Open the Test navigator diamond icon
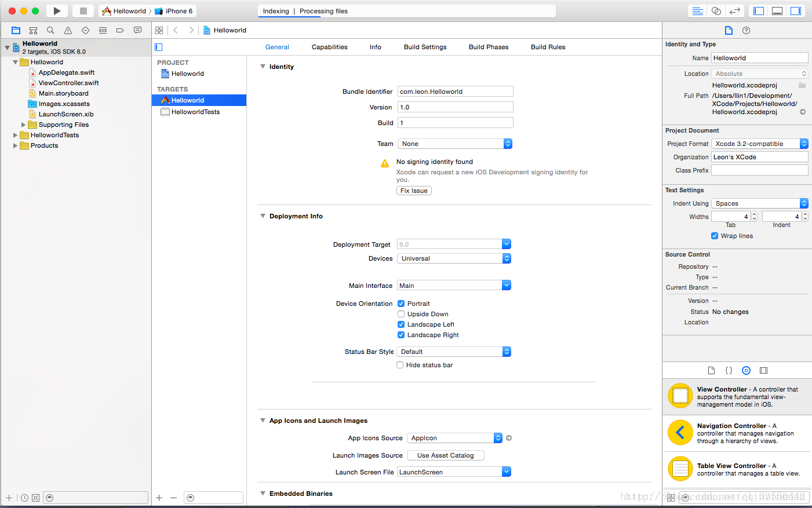The image size is (812, 508). (x=85, y=30)
